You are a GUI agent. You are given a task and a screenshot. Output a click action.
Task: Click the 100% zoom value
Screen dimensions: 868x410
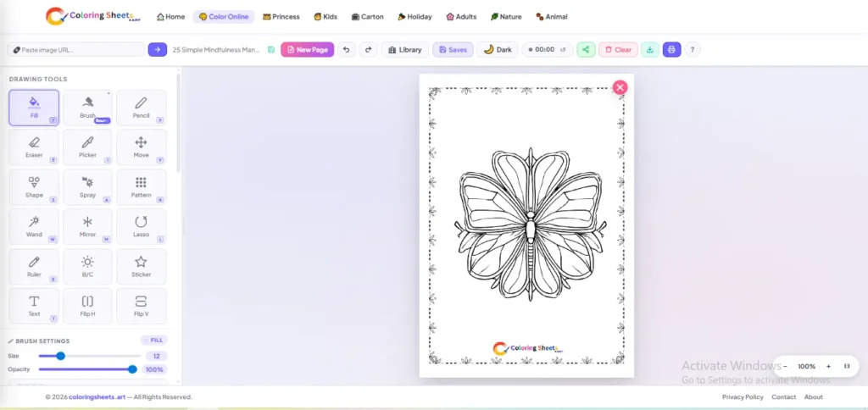point(807,366)
